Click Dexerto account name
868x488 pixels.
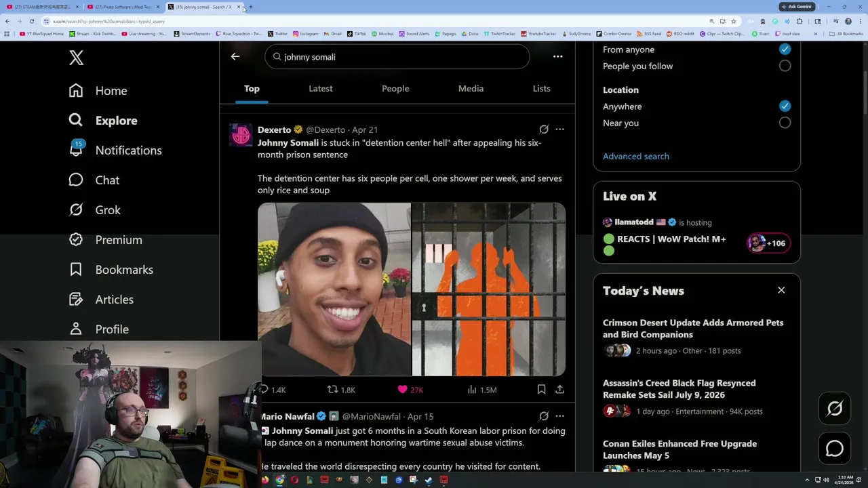[x=274, y=129]
